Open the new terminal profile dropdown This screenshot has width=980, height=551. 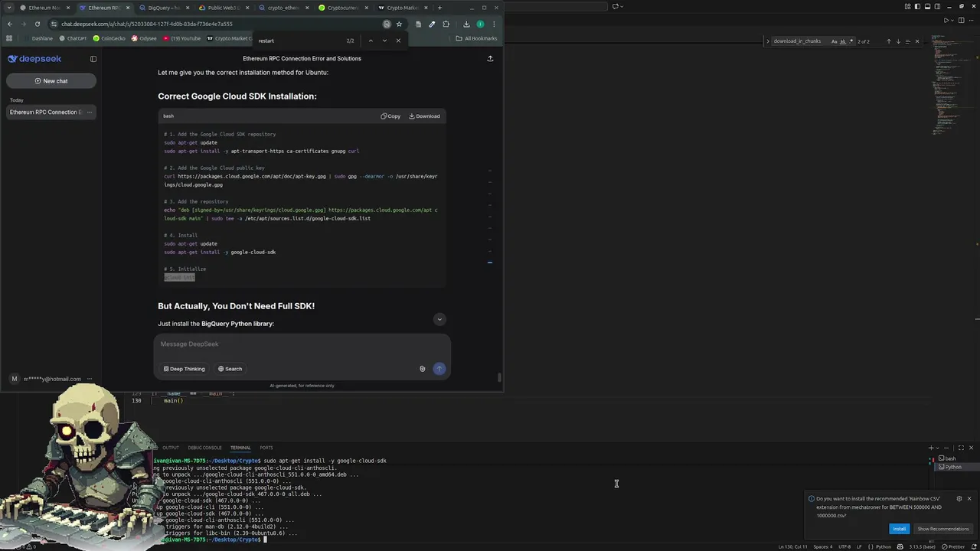(938, 448)
